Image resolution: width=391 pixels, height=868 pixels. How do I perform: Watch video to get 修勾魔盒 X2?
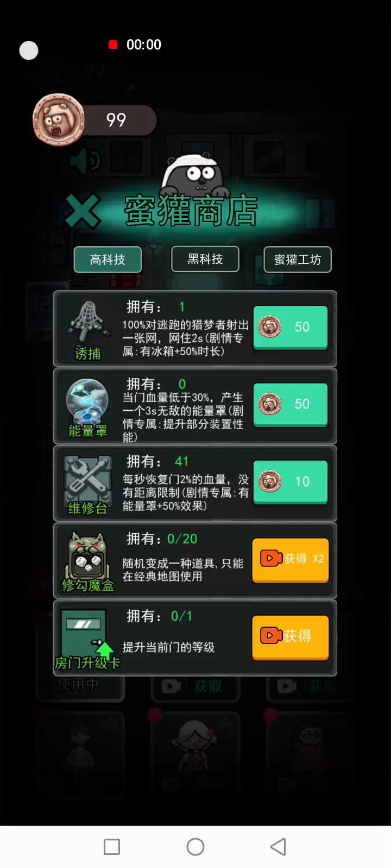pos(291,560)
